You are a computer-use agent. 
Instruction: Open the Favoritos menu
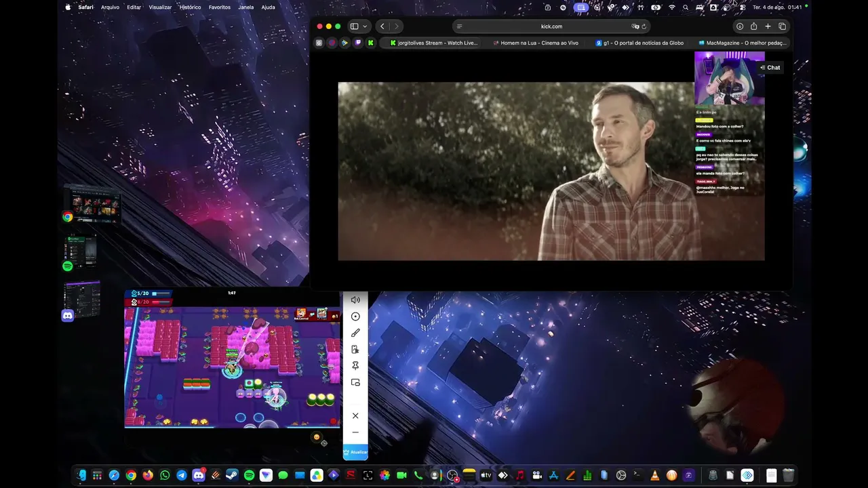click(x=220, y=7)
